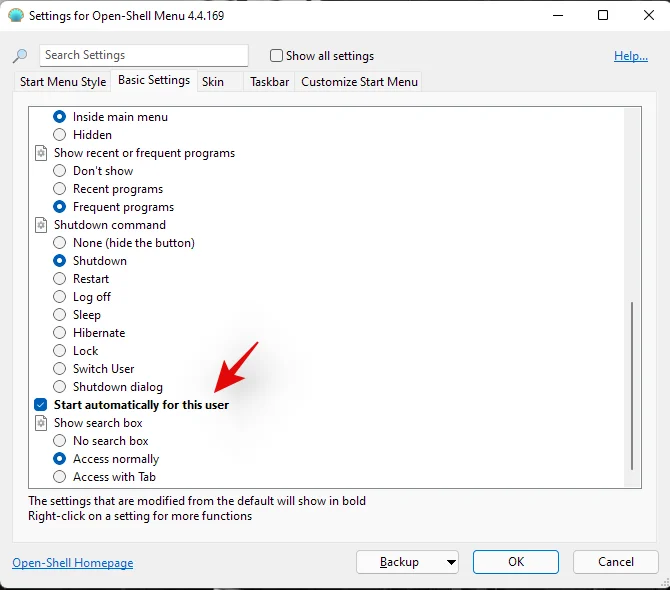Minimize the settings window
Screen dimensions: 670x590
pos(558,15)
